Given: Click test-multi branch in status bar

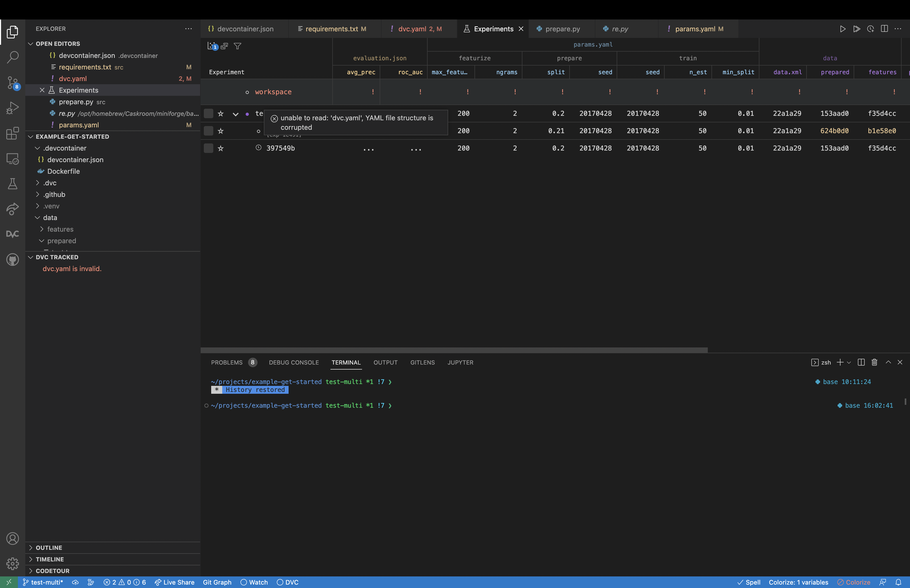Looking at the screenshot, I should point(43,582).
